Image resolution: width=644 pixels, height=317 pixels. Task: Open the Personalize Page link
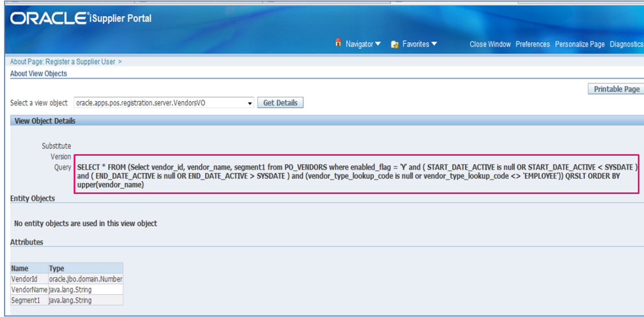(580, 45)
